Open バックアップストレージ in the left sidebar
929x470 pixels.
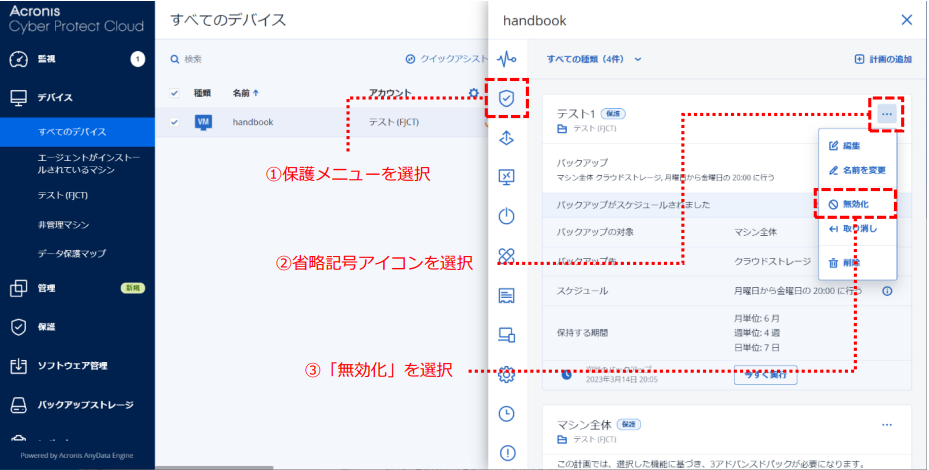click(x=84, y=405)
